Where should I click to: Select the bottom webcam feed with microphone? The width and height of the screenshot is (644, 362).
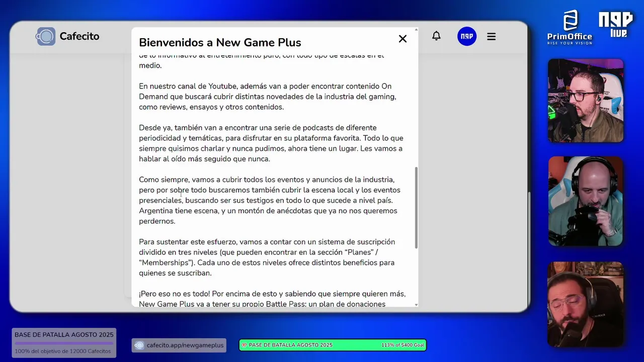click(x=586, y=305)
